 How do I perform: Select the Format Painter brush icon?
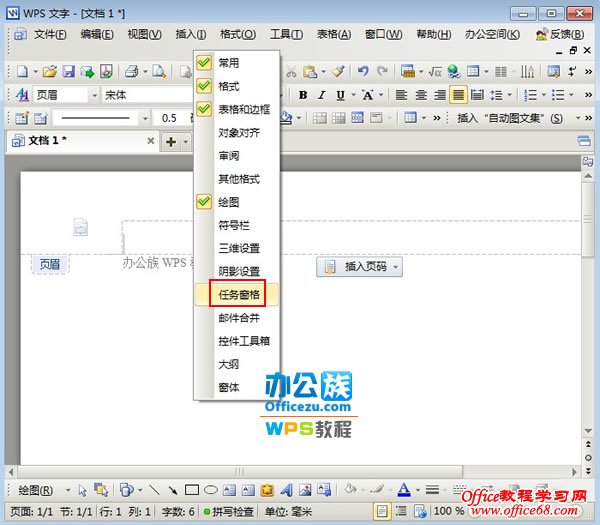coord(338,72)
